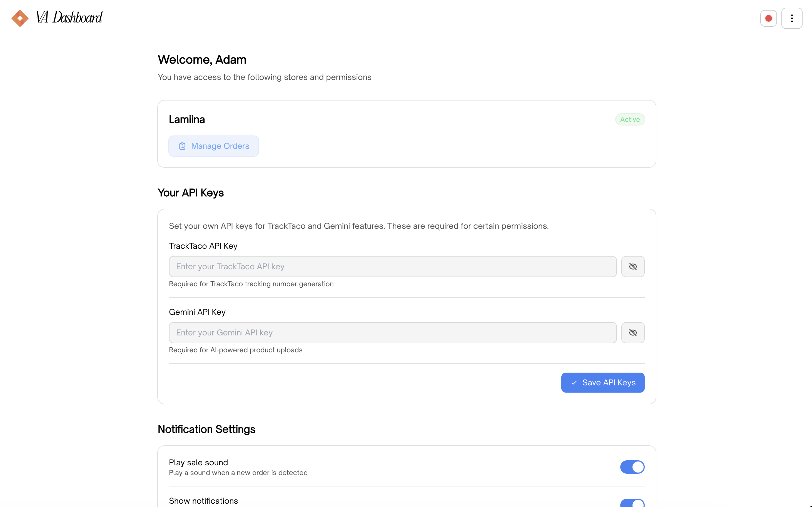Click the checkmark icon on Save API Keys
The height and width of the screenshot is (507, 812).
[x=574, y=383]
